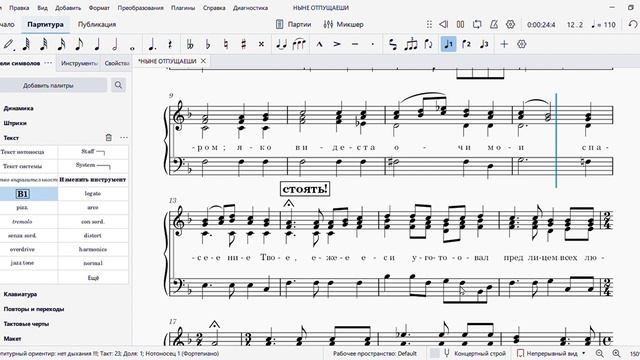The height and width of the screenshot is (360, 640).
Task: Search the palettes
Action: [118, 85]
